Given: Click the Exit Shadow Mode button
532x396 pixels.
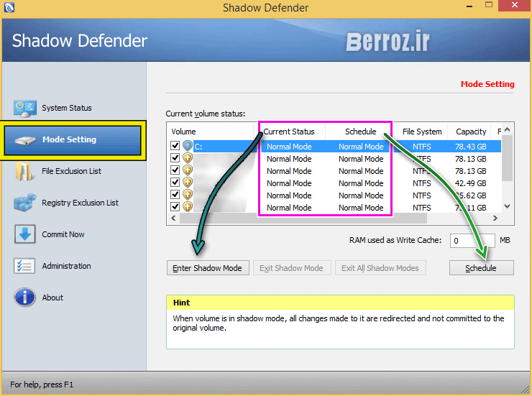Looking at the screenshot, I should tap(291, 268).
